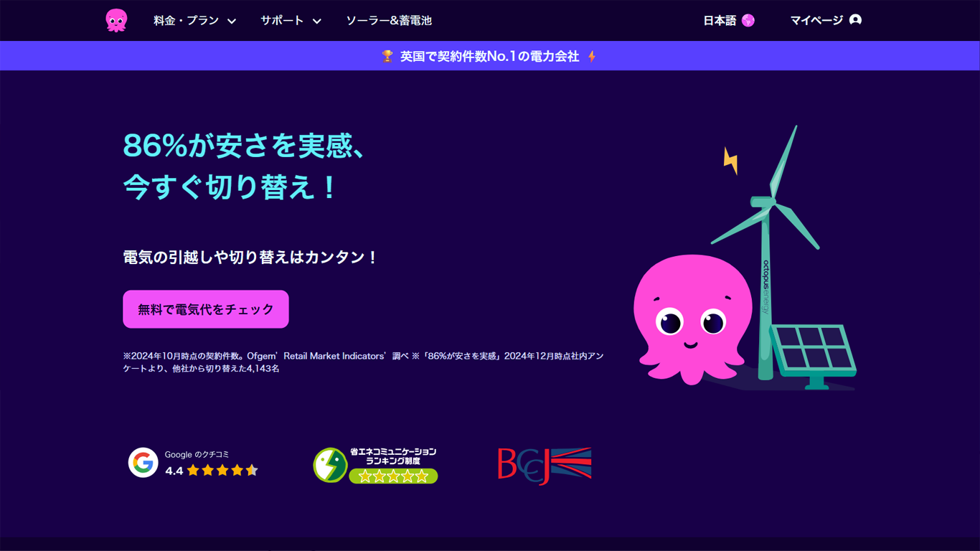Click the wind turbine illustration
The height and width of the screenshot is (551, 980).
[x=765, y=251]
